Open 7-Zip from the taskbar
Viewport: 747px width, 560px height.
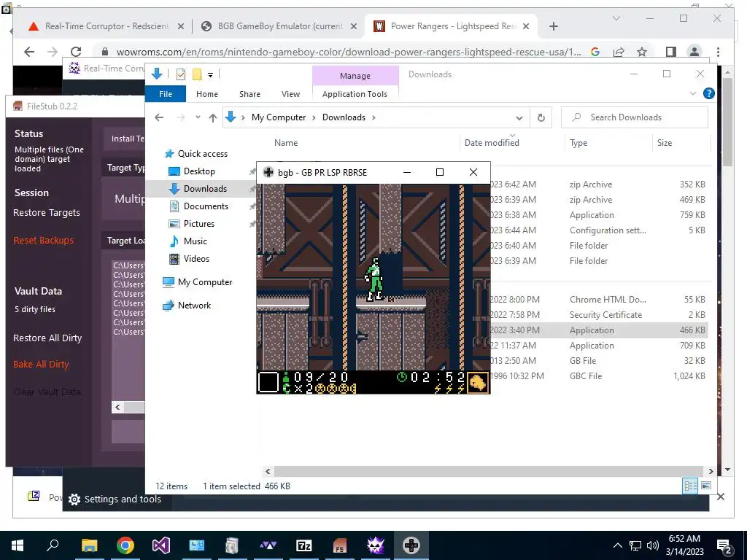pos(304,545)
